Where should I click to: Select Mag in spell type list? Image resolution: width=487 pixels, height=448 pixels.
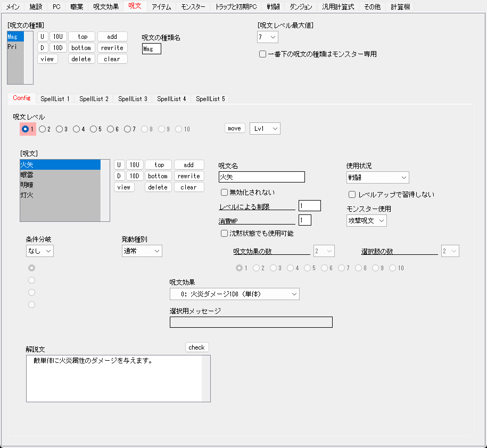click(15, 37)
